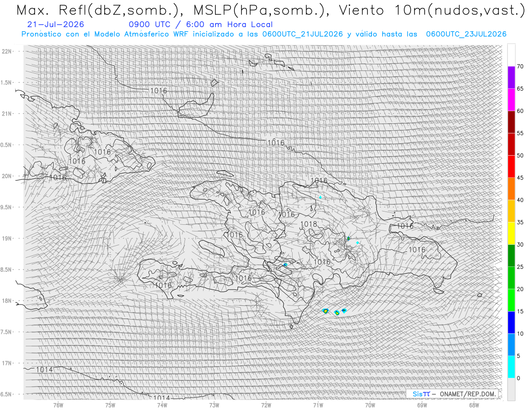
Task: Click the '17N' latitude label
Action: 8,363
